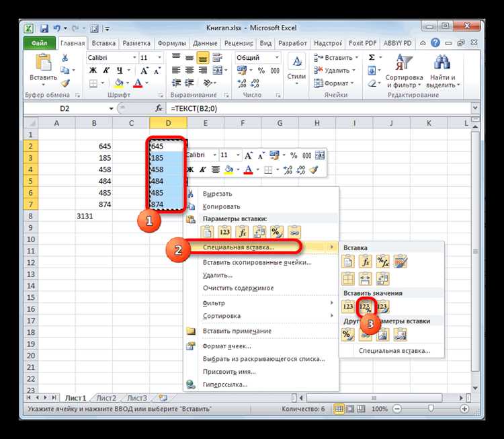The width and height of the screenshot is (504, 439).
Task: Open Специальная вставка... submenu entry
Action: (261, 247)
